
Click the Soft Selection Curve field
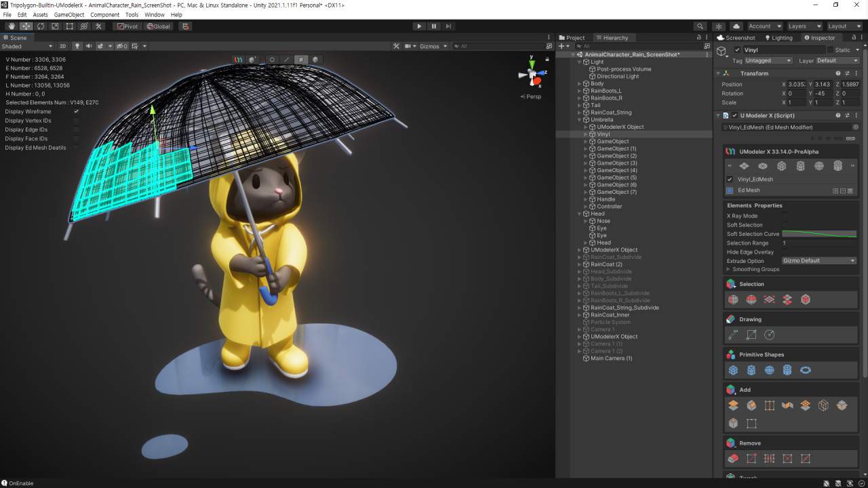tap(819, 234)
